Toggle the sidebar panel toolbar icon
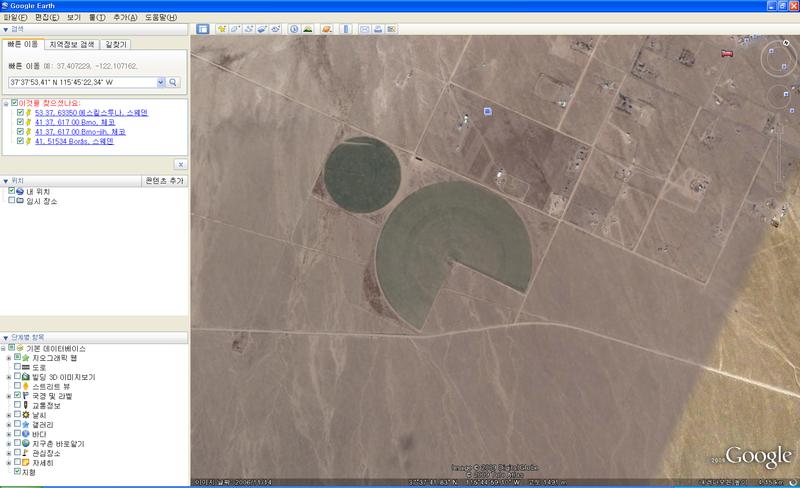The image size is (800, 488). pyautogui.click(x=203, y=29)
